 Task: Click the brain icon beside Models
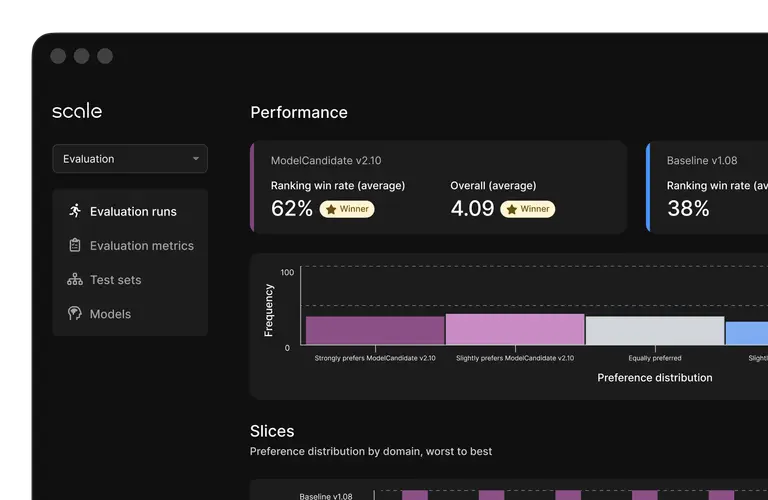point(75,313)
